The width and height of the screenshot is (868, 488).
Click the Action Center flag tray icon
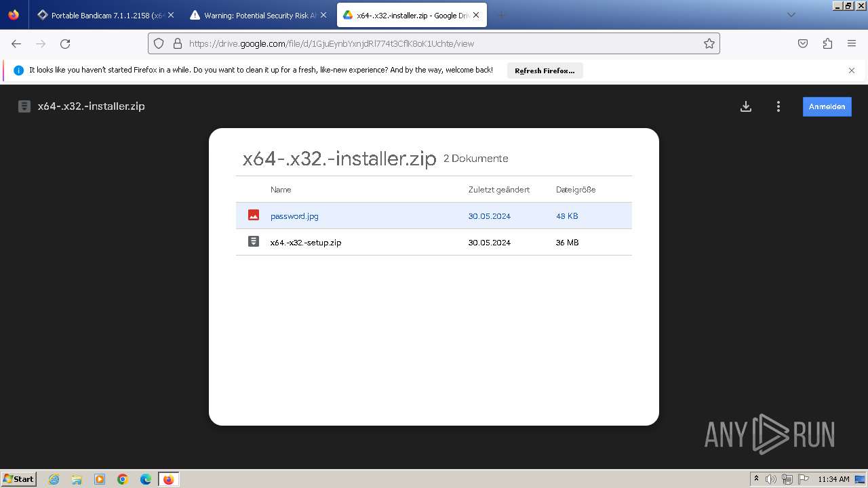[x=804, y=479]
